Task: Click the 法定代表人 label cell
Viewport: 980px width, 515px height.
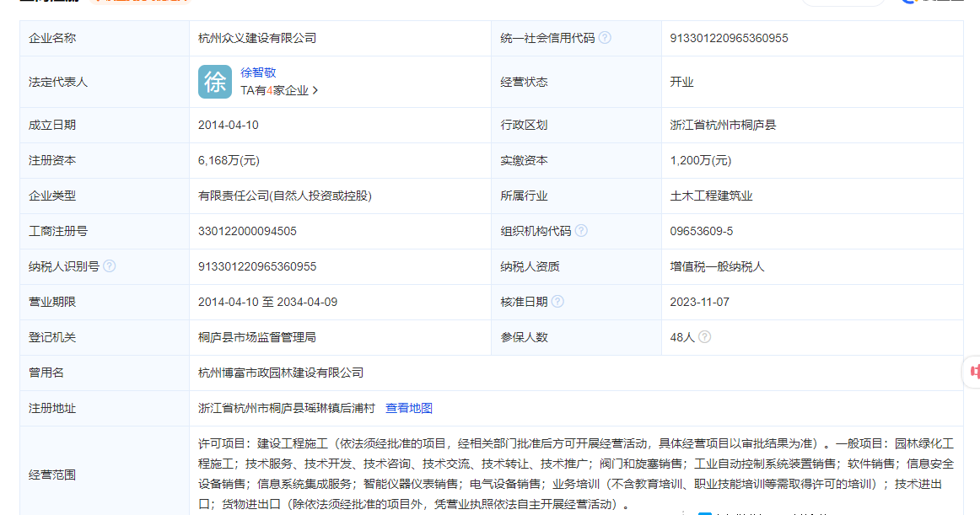Action: 105,82
